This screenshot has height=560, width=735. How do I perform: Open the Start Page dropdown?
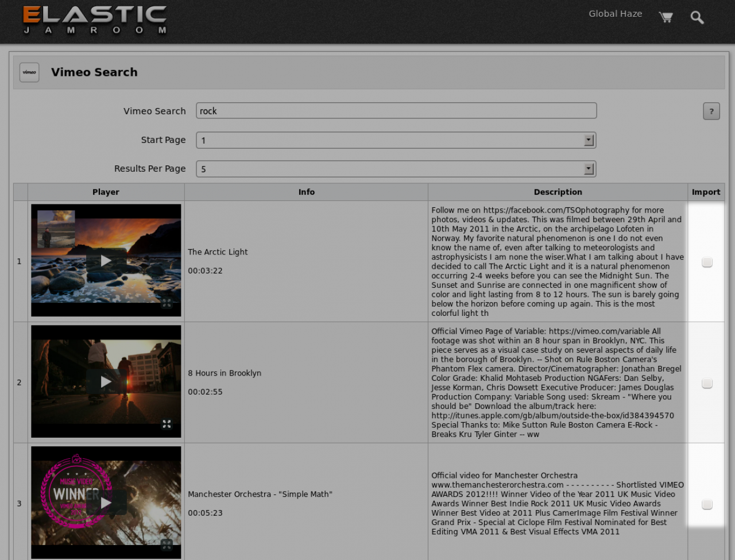(396, 140)
